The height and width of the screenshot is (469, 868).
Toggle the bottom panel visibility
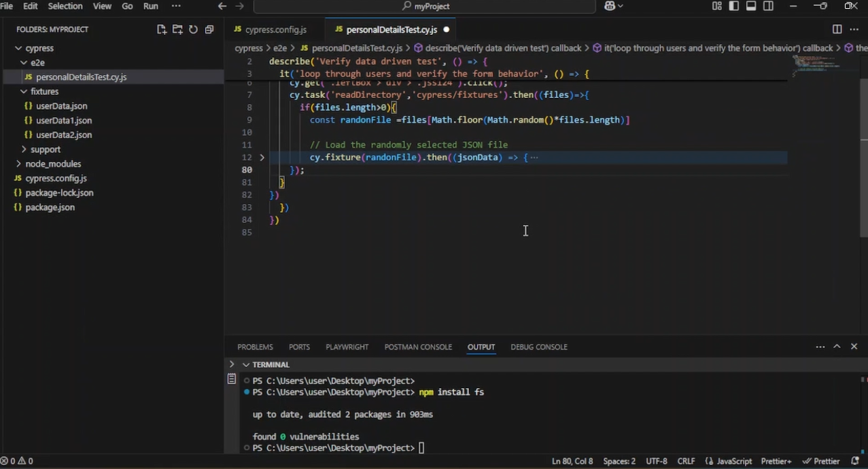point(751,6)
